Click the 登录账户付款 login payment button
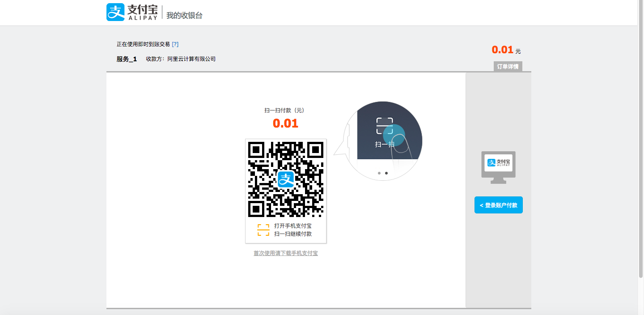 [x=499, y=205]
